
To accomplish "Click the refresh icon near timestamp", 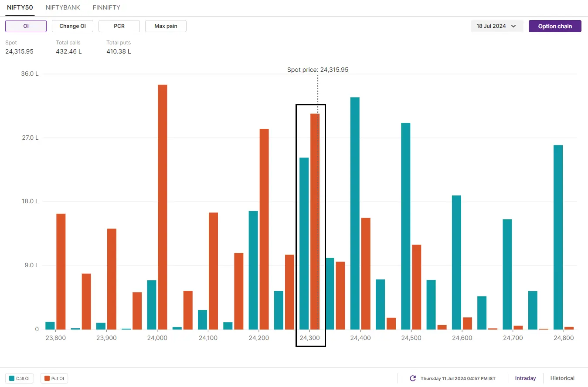I will point(413,378).
